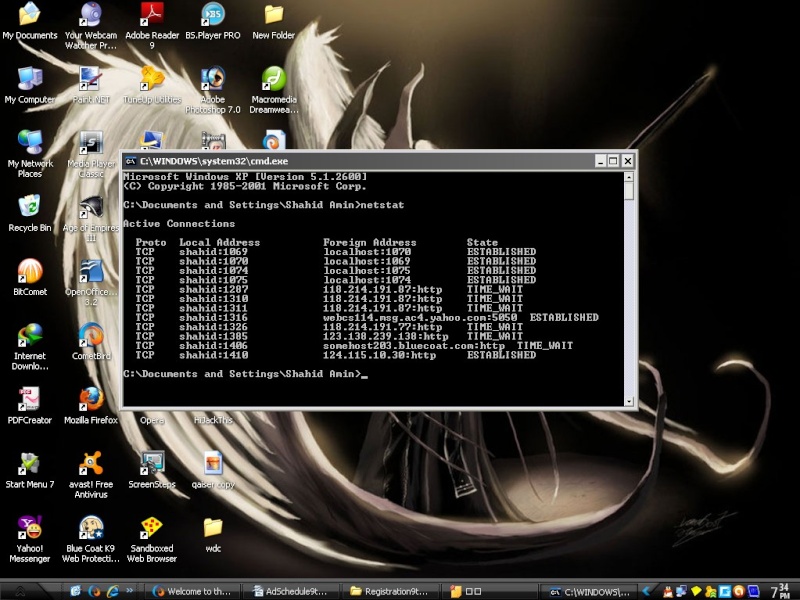Click the cmd window scroll up arrow
The height and width of the screenshot is (600, 800).
629,177
